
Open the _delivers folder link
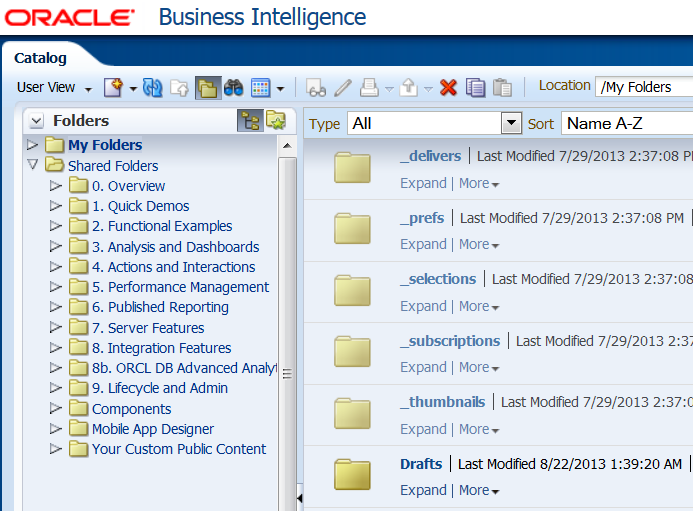tap(431, 156)
